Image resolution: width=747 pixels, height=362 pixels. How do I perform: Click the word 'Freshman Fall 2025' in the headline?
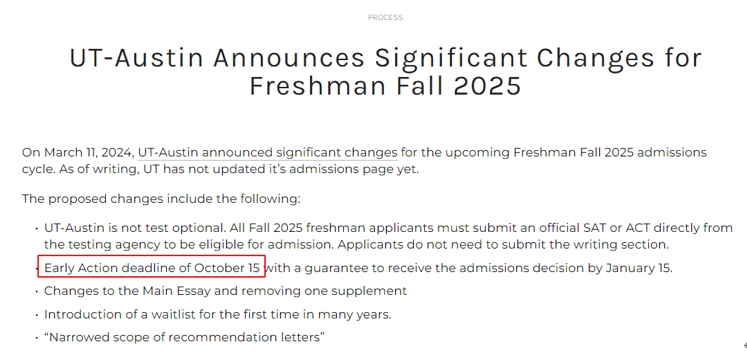(385, 86)
